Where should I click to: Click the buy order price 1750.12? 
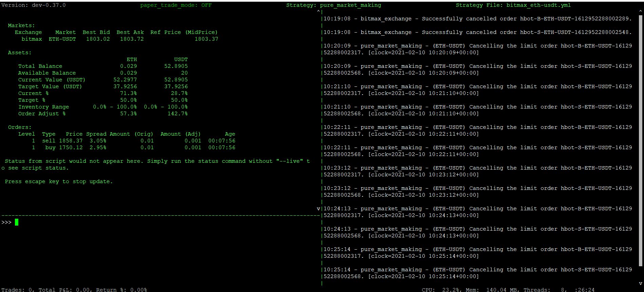(71, 148)
